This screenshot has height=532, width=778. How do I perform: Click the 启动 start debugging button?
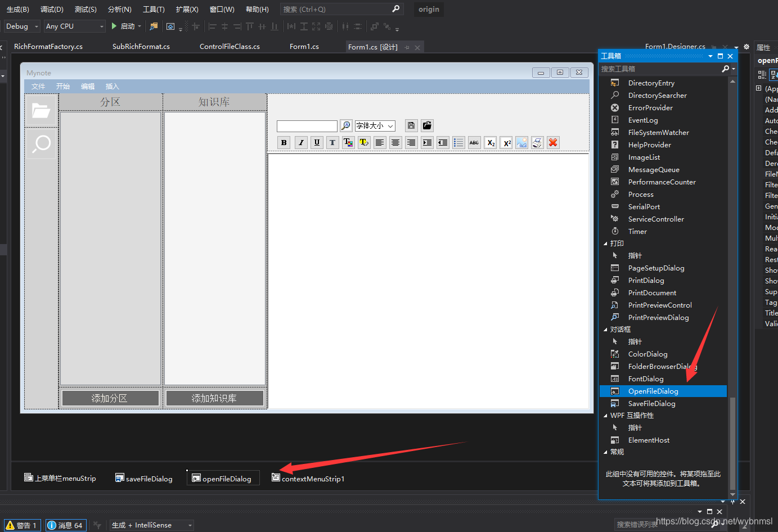(125, 26)
